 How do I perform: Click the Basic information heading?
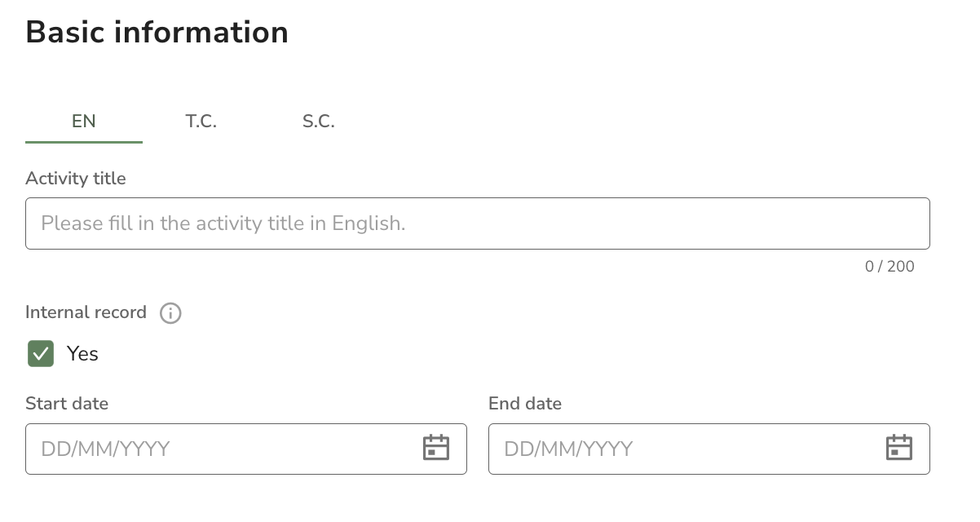pyautogui.click(x=157, y=33)
